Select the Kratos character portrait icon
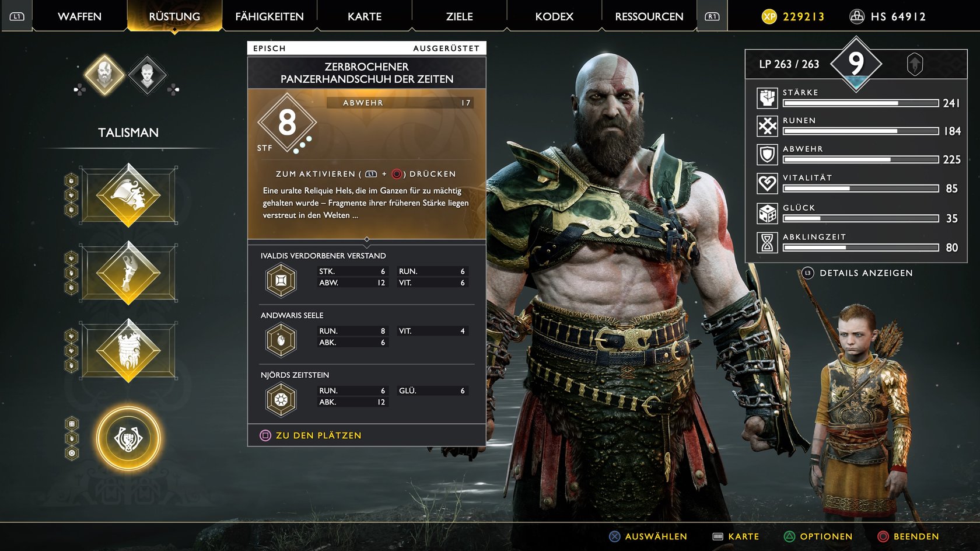Image resolution: width=980 pixels, height=551 pixels. tap(104, 75)
